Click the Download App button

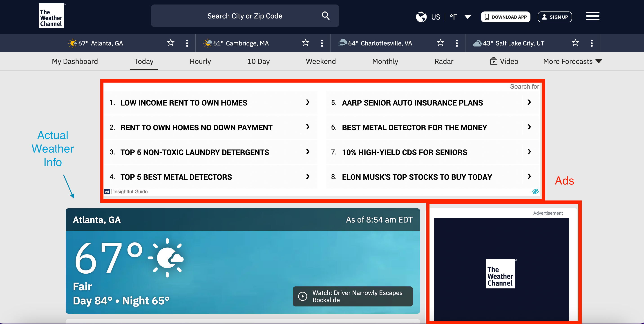505,17
